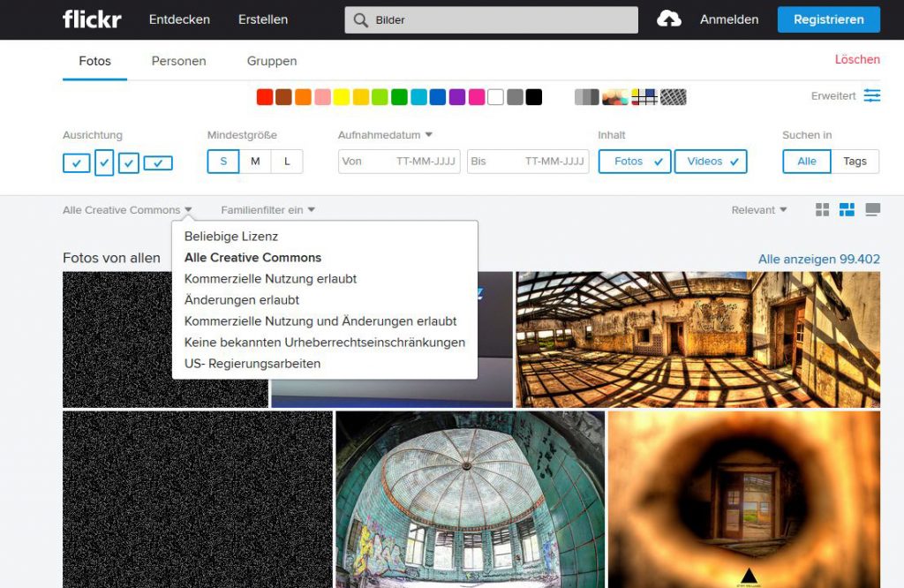Click Löschen to clear filters
Image resolution: width=904 pixels, height=588 pixels.
857,59
